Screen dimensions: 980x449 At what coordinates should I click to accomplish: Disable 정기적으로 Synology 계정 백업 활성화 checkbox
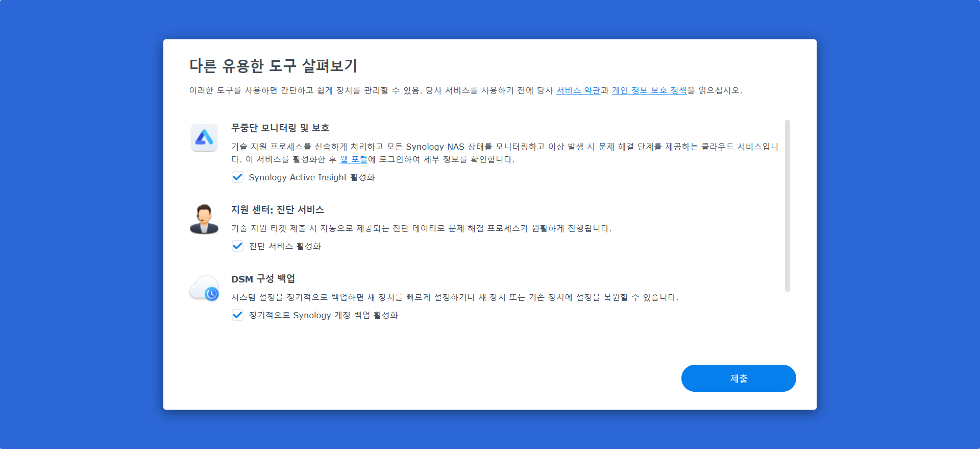click(237, 315)
